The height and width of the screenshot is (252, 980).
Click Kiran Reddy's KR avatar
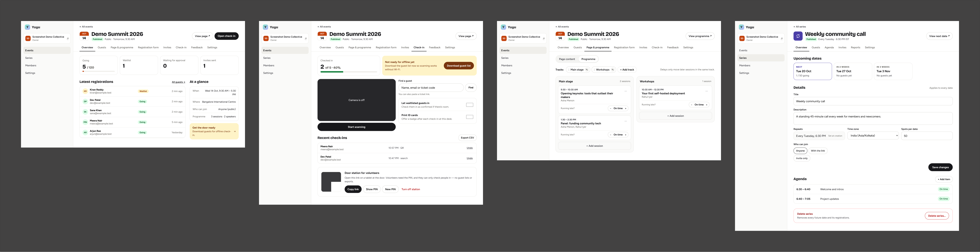pyautogui.click(x=85, y=91)
